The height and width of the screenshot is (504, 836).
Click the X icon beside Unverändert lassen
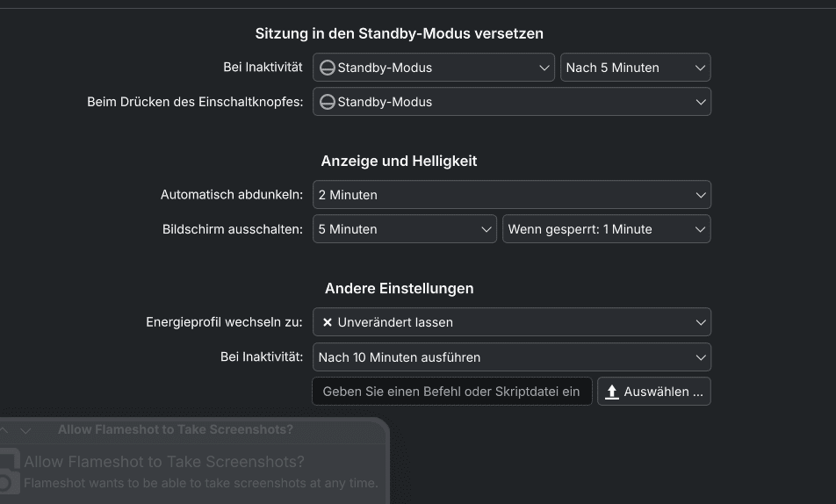[x=328, y=322]
